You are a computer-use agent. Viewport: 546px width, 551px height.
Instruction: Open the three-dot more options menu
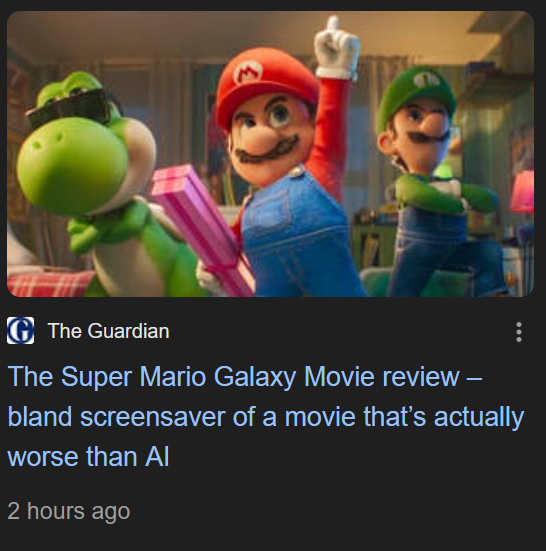519,332
